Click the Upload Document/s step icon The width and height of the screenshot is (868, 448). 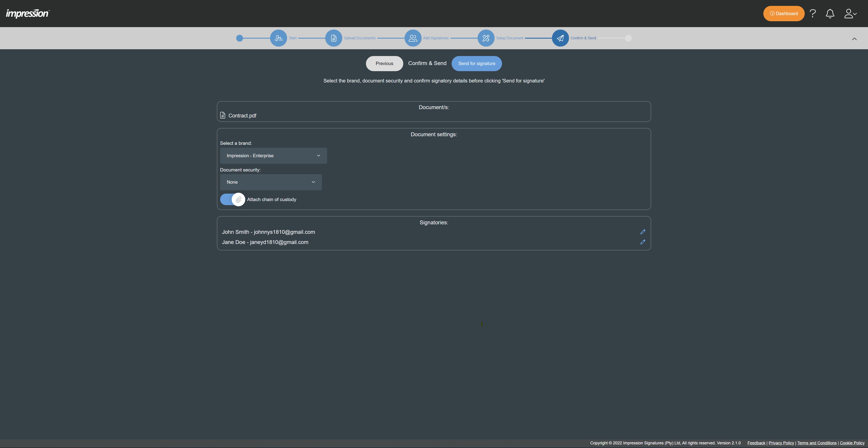coord(333,38)
